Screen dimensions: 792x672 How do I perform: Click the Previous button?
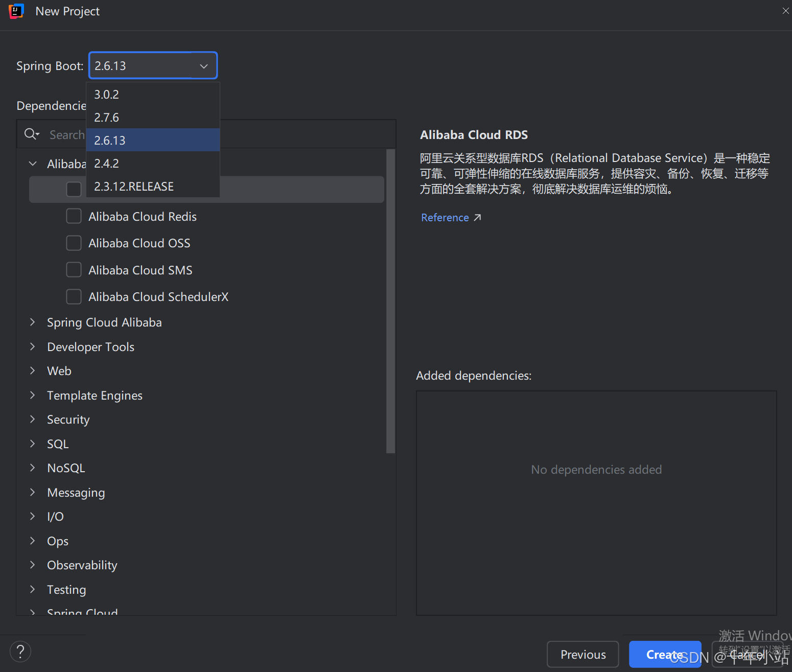583,654
